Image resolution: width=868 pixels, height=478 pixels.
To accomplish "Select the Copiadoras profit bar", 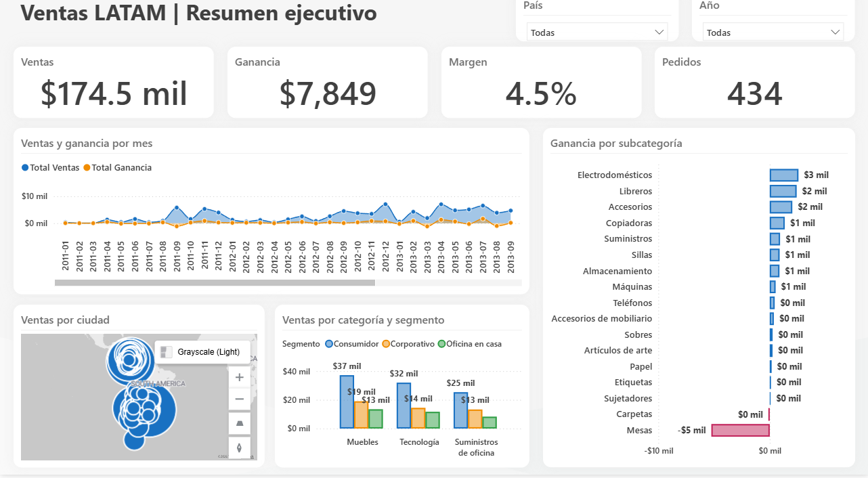I will pyautogui.click(x=777, y=223).
